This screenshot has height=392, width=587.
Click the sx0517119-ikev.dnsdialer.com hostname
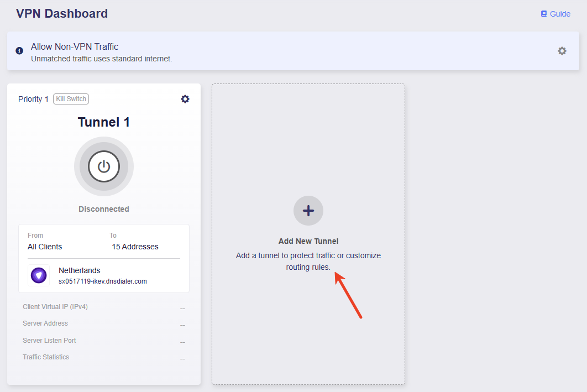coord(103,281)
